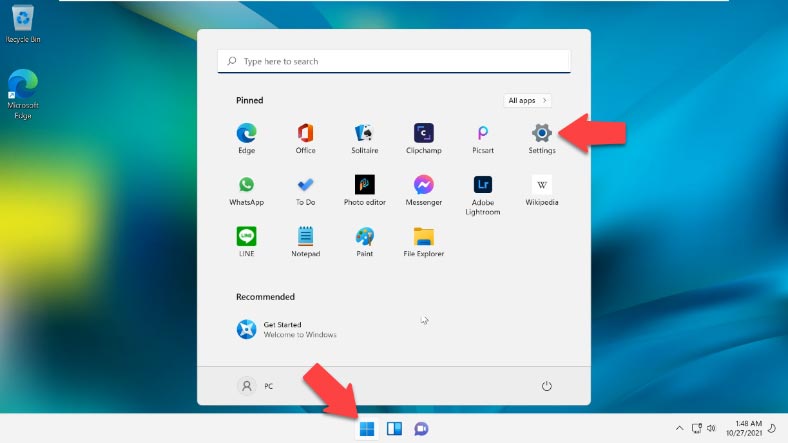The image size is (788, 443).
Task: Open the Settings gear app
Action: [x=542, y=138]
